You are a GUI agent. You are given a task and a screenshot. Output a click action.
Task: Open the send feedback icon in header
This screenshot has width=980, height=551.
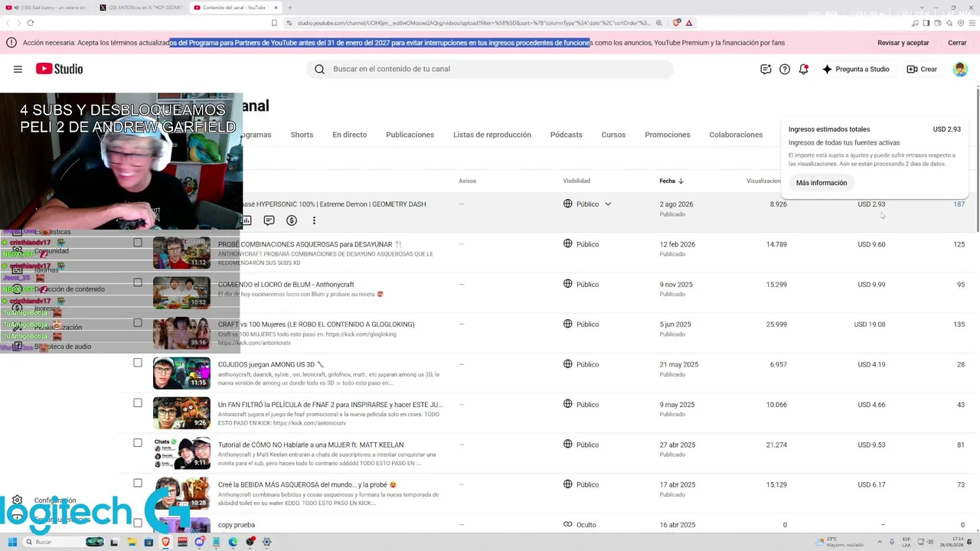[x=766, y=69]
